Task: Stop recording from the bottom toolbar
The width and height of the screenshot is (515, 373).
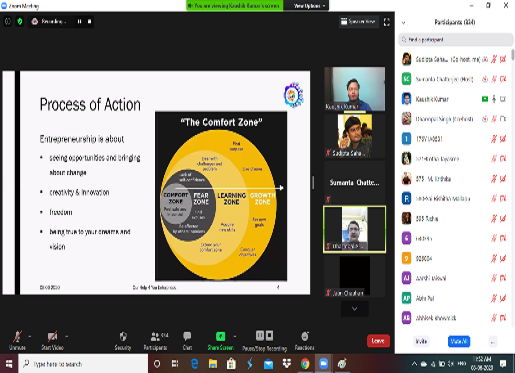Action: click(x=269, y=335)
